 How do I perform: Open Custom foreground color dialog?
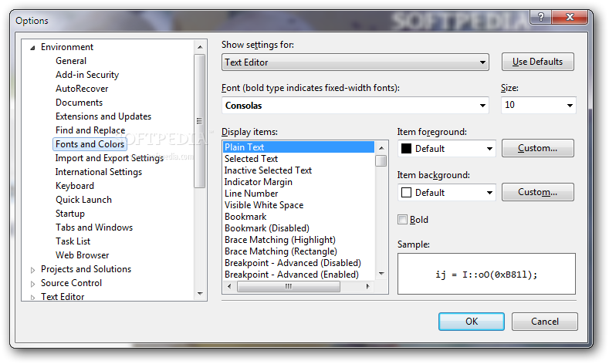[537, 148]
